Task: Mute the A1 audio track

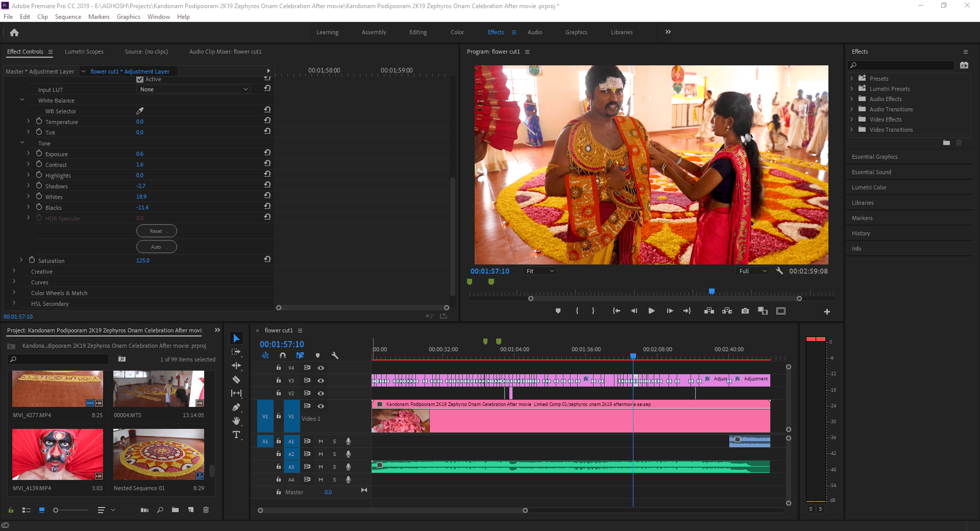Action: tap(321, 441)
